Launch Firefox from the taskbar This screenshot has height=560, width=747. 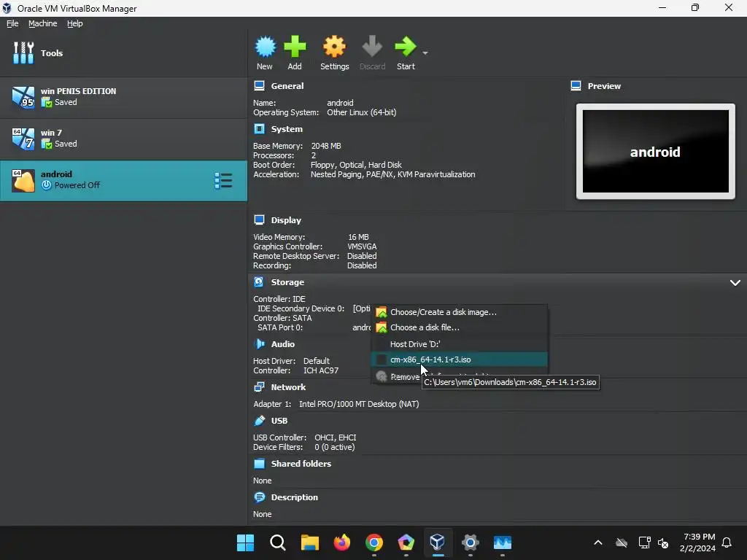(341, 542)
